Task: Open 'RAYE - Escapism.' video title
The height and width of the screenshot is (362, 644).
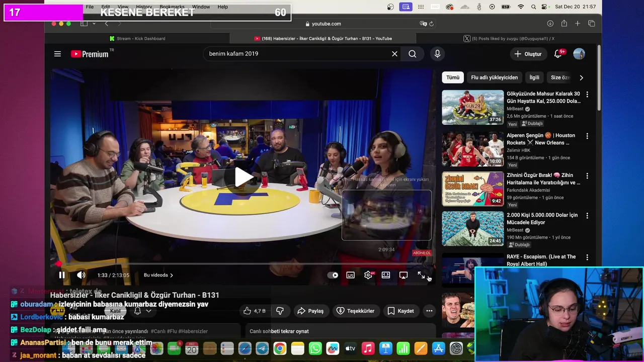Action: click(541, 260)
